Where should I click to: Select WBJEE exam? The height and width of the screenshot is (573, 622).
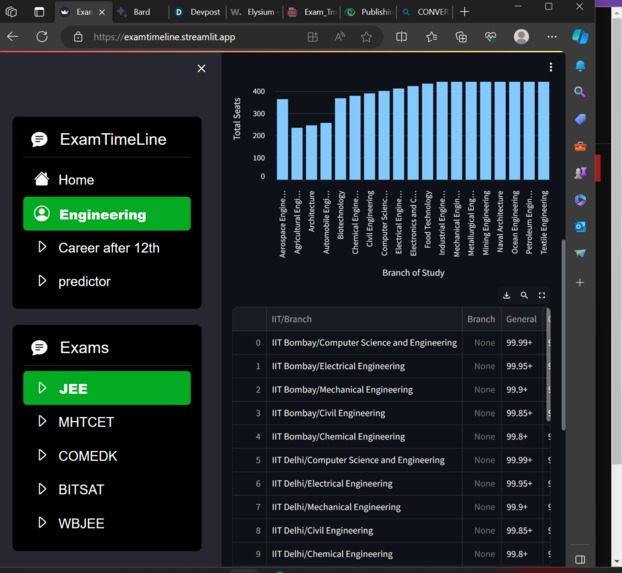[x=107, y=523]
